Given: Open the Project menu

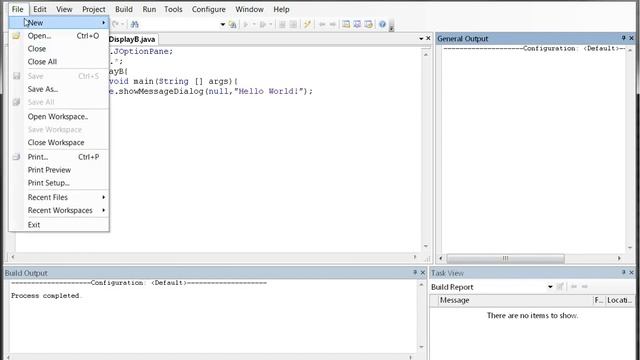Looking at the screenshot, I should [x=93, y=9].
